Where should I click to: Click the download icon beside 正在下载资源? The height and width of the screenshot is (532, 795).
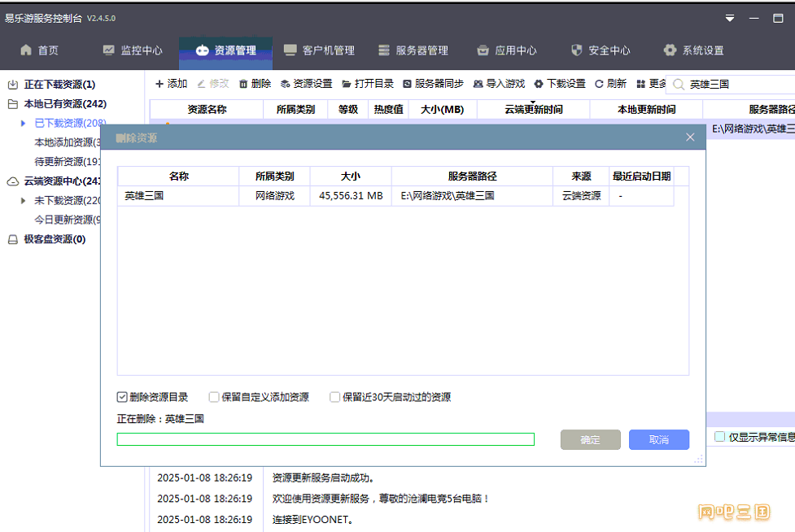(x=13, y=85)
